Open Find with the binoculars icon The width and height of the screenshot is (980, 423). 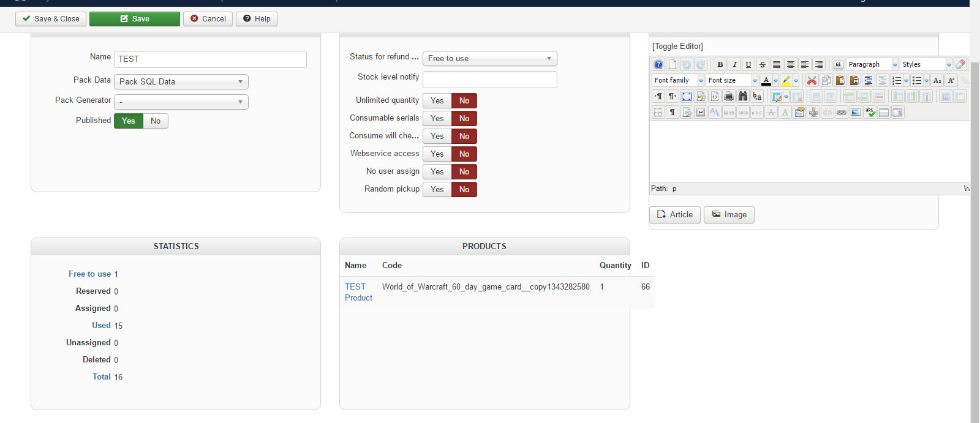[x=743, y=96]
